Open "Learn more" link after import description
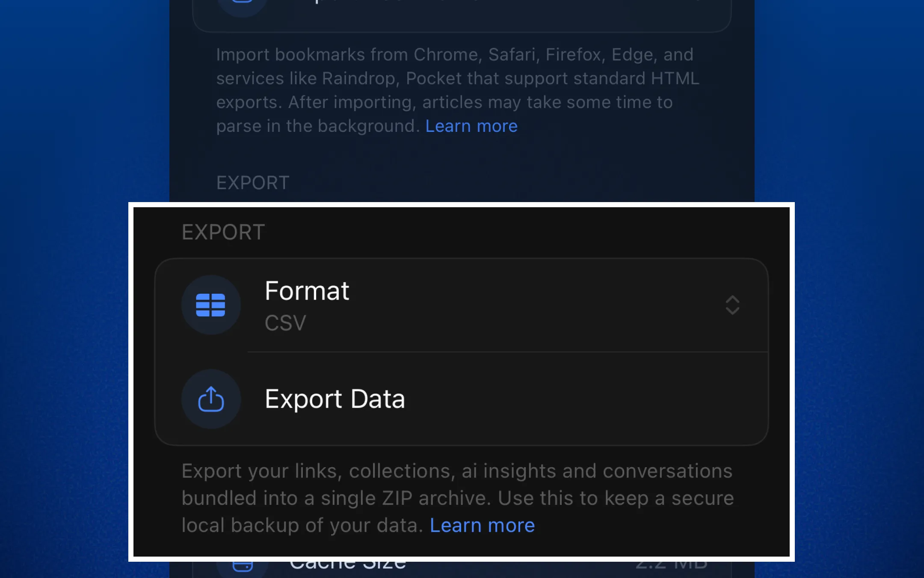This screenshot has width=924, height=578. point(471,126)
